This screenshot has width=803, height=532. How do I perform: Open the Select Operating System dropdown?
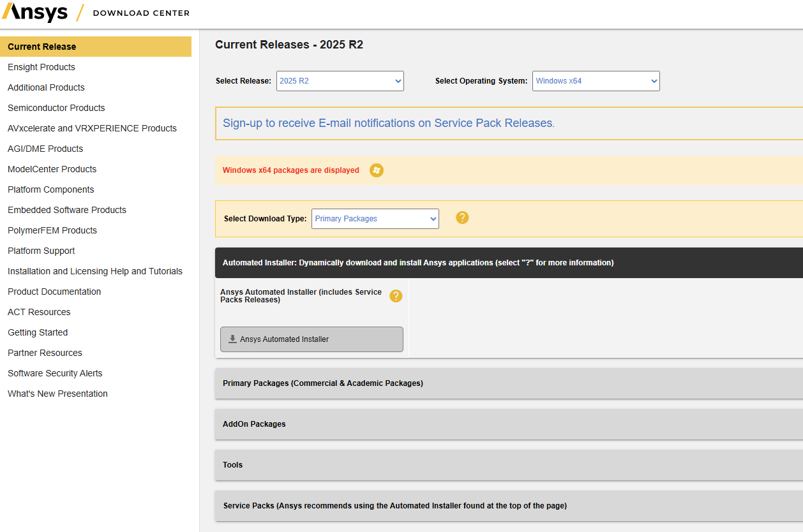[x=596, y=81]
